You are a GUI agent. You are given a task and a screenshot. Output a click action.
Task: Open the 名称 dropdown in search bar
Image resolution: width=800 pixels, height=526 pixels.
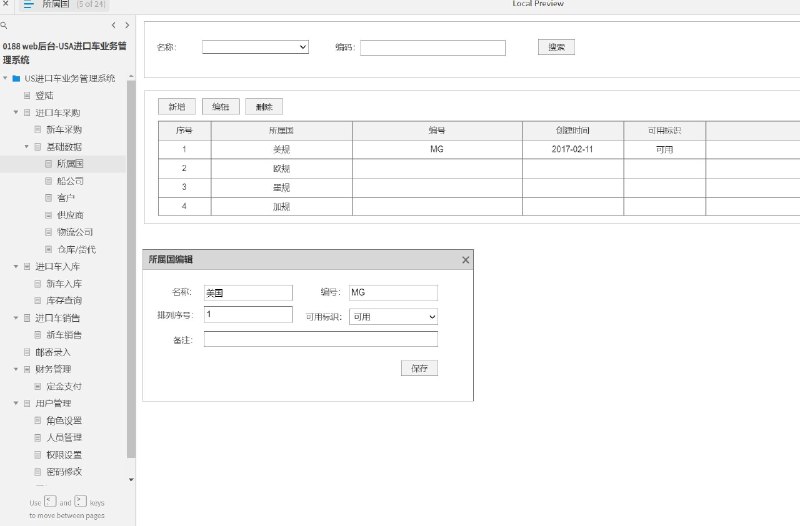tap(255, 47)
